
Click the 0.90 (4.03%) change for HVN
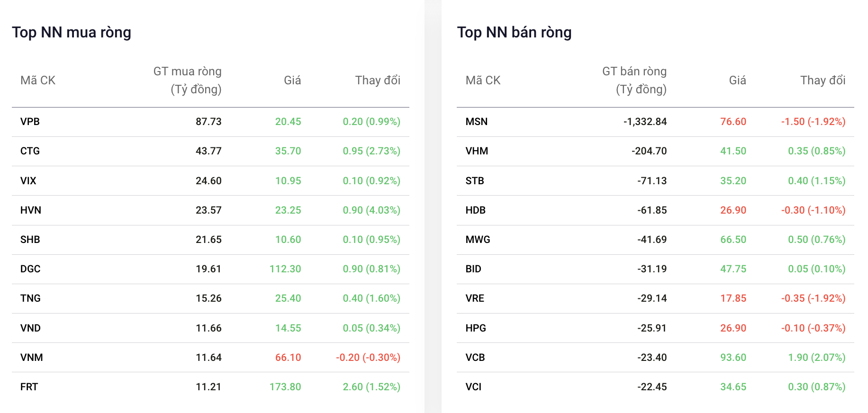pos(371,210)
